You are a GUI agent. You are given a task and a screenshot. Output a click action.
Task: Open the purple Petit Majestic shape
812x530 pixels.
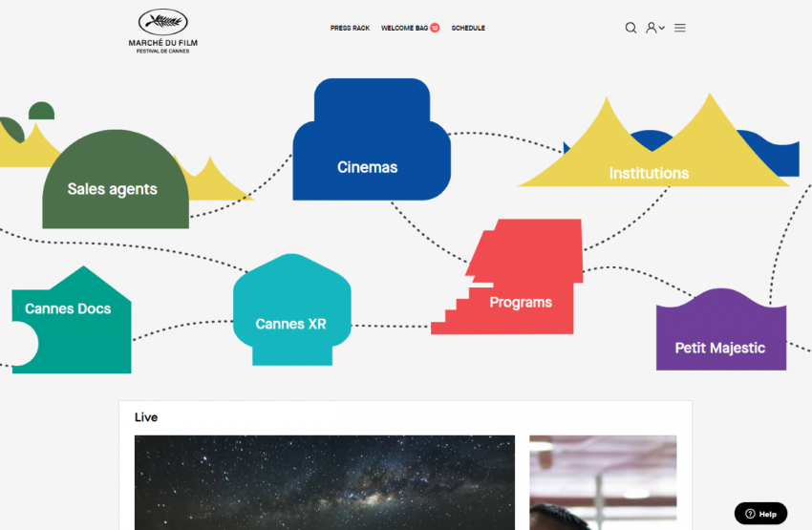pyautogui.click(x=721, y=331)
